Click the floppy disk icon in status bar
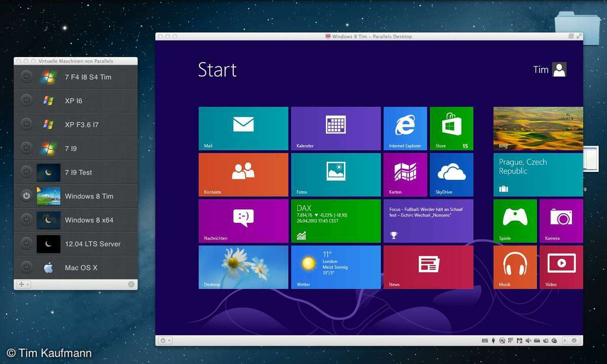The image size is (607, 364). pos(519,341)
